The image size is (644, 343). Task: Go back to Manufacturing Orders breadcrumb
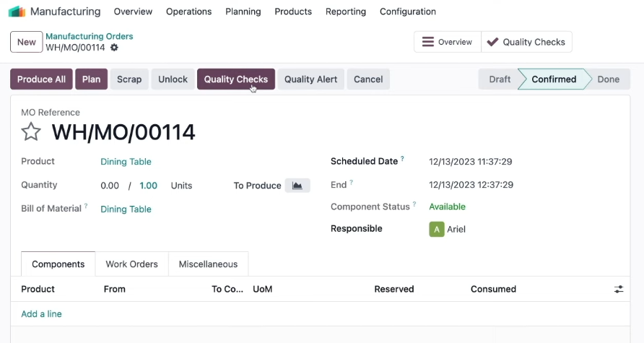click(x=90, y=36)
